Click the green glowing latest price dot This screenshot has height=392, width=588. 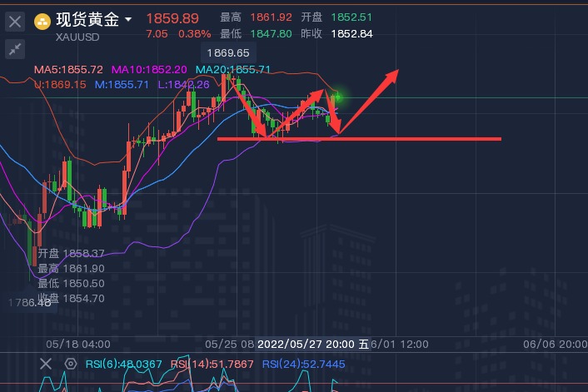339,97
